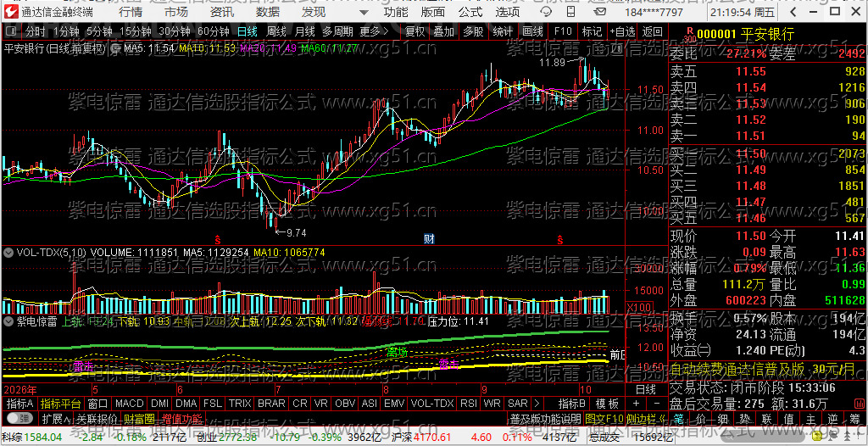This screenshot has width=868, height=446.
Task: Click the 关联报价 button
Action: 97,418
